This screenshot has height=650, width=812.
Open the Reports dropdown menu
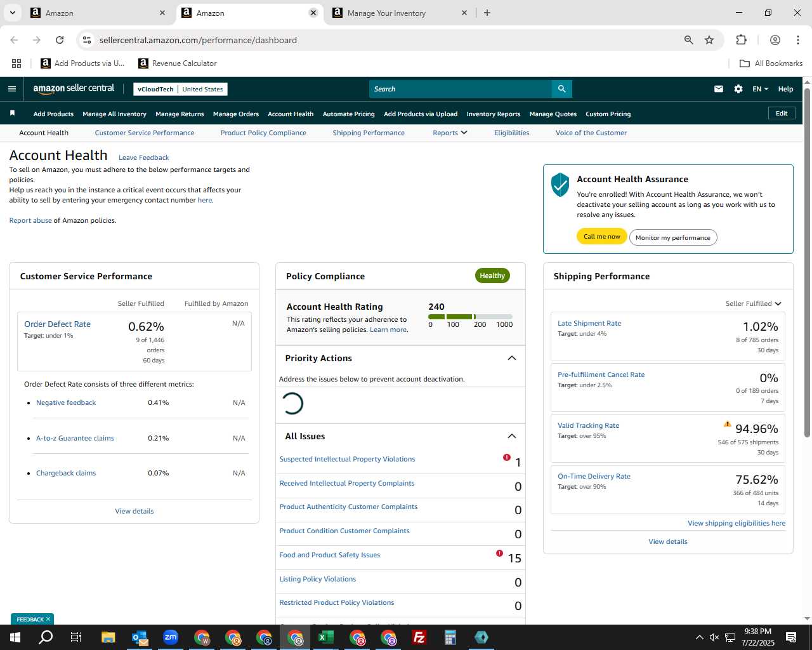450,133
